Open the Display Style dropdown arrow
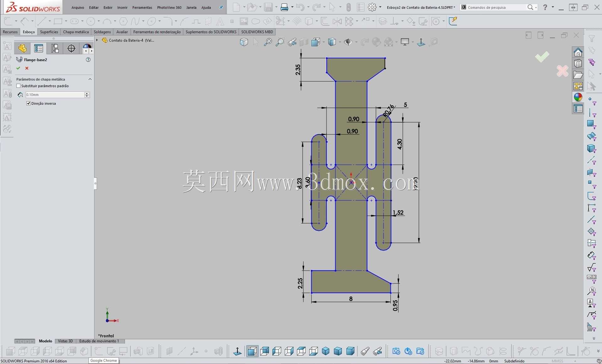 [x=340, y=42]
